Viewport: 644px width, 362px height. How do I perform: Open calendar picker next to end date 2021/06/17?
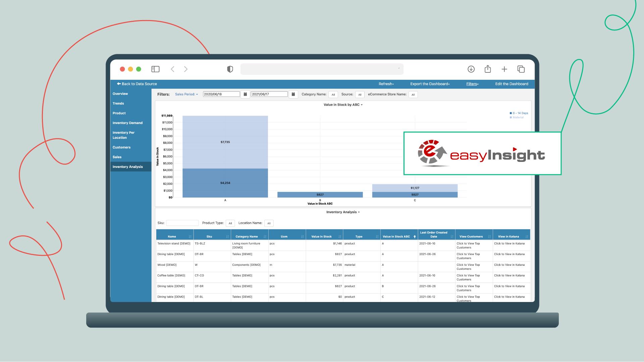pos(293,94)
